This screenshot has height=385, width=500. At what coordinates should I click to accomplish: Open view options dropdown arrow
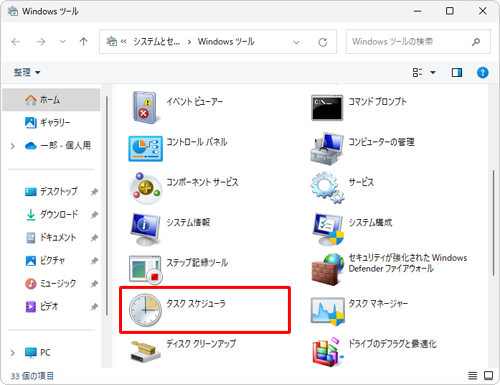[x=433, y=72]
